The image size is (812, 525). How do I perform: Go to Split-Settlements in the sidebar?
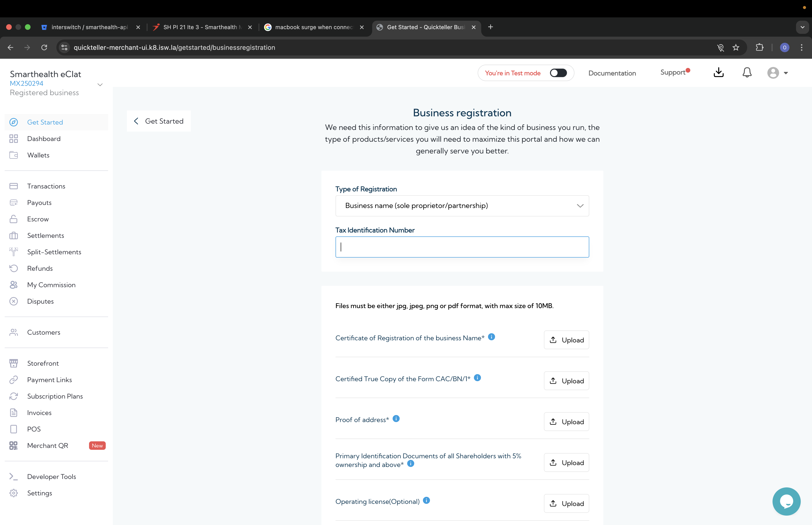coord(54,252)
